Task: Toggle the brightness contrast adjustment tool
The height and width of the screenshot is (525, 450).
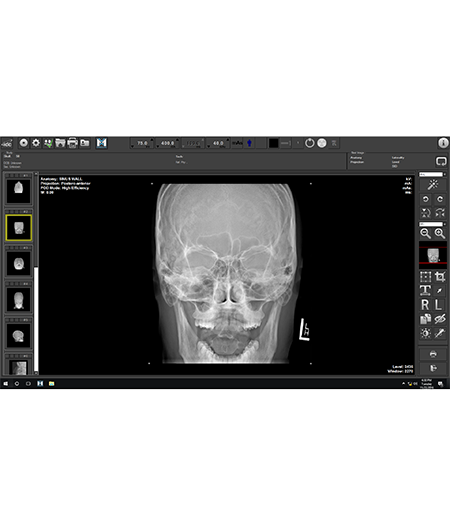Action: click(426, 333)
